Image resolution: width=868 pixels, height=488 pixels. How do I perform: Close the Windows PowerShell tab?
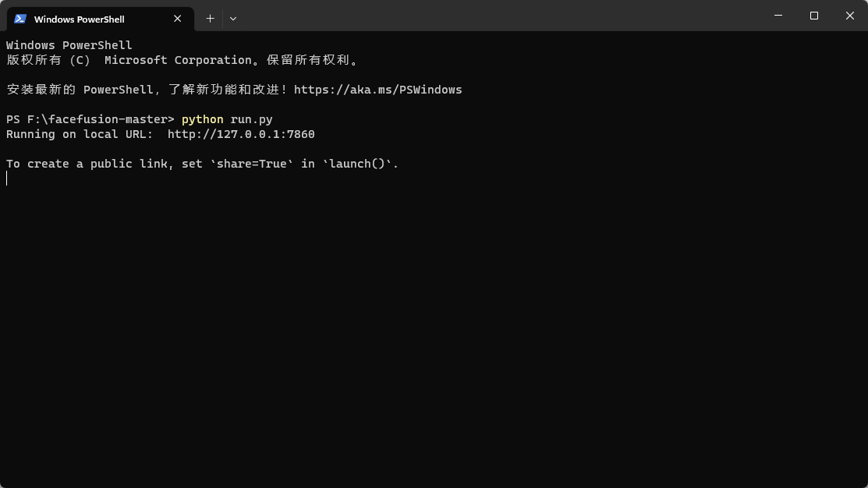click(x=177, y=19)
